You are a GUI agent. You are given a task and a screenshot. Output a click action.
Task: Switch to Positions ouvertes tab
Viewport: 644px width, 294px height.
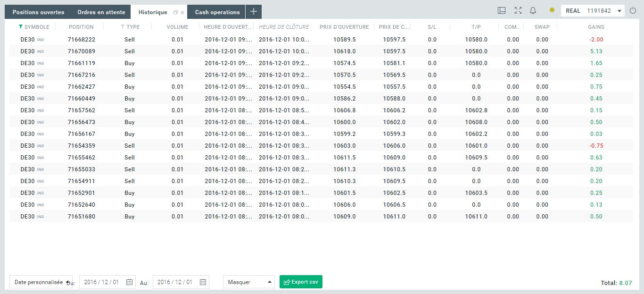click(x=38, y=12)
